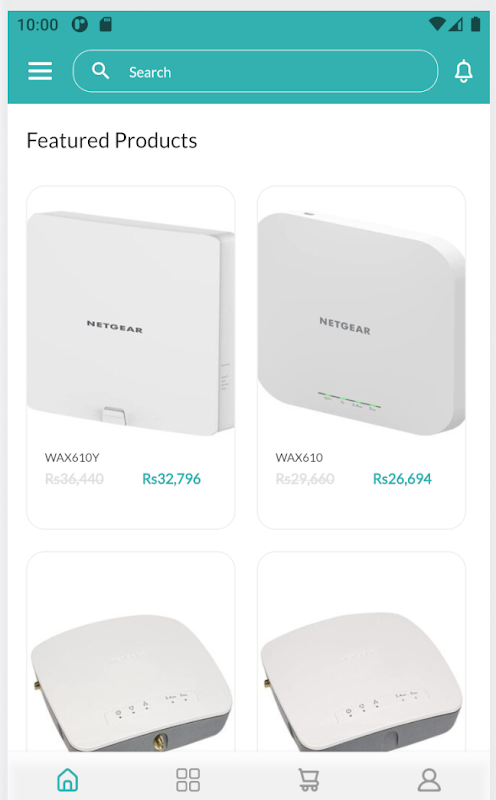Viewport: 496px width, 800px height.
Task: Select the WAX610 product name
Action: pos(299,458)
